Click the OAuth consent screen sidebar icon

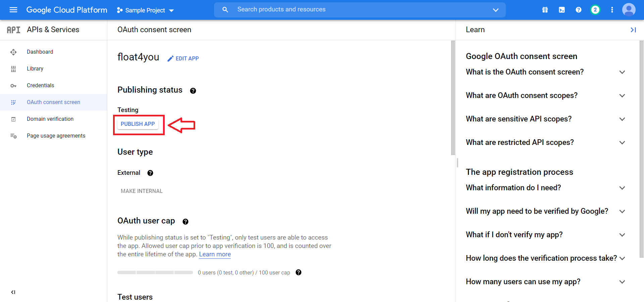click(13, 102)
